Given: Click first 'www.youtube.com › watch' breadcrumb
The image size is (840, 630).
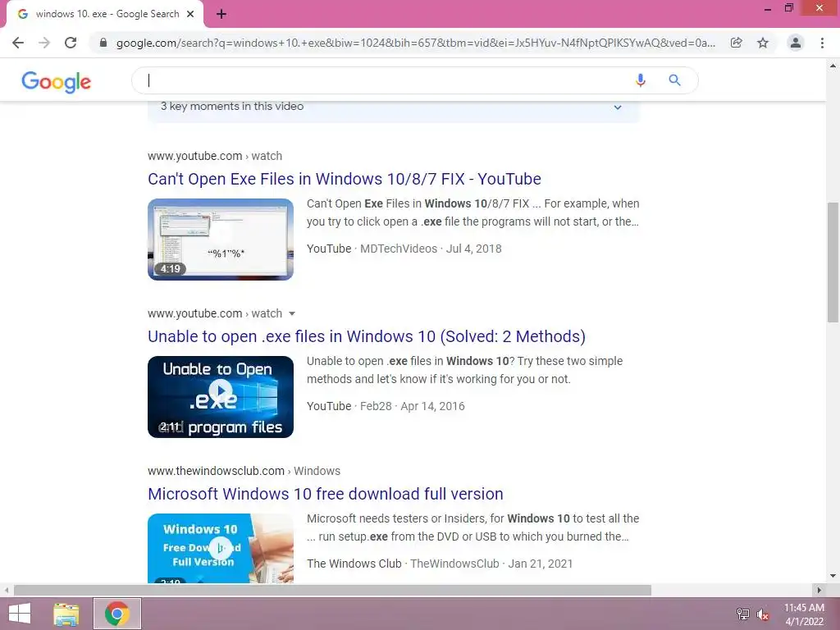Looking at the screenshot, I should click(x=215, y=156).
